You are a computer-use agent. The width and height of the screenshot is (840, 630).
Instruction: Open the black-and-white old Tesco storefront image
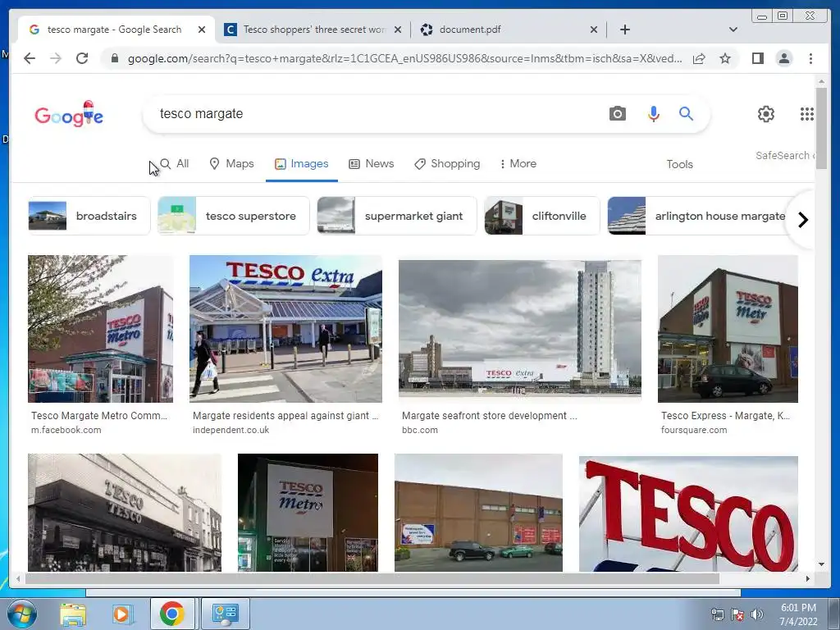point(125,513)
